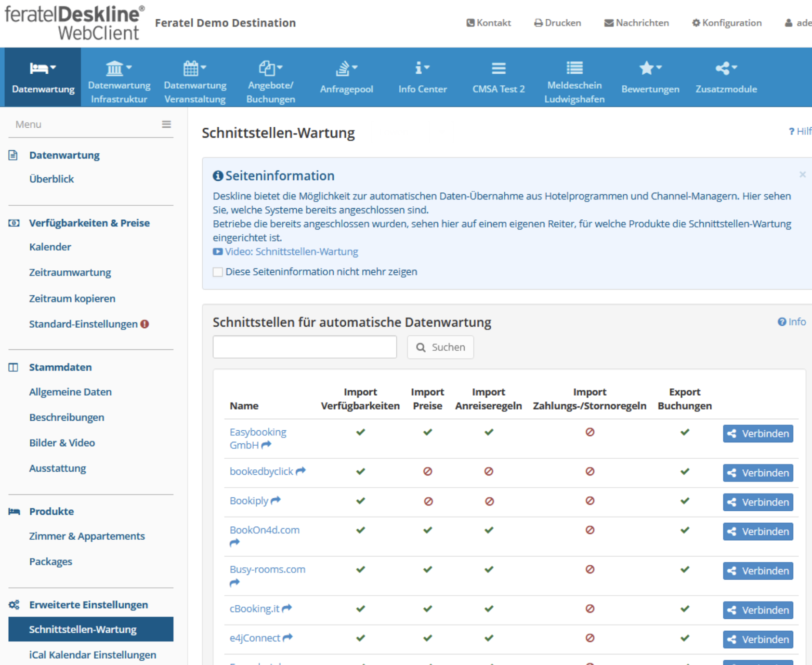The width and height of the screenshot is (812, 665).
Task: Click the Datenwartung document icon in sidebar
Action: [13, 155]
